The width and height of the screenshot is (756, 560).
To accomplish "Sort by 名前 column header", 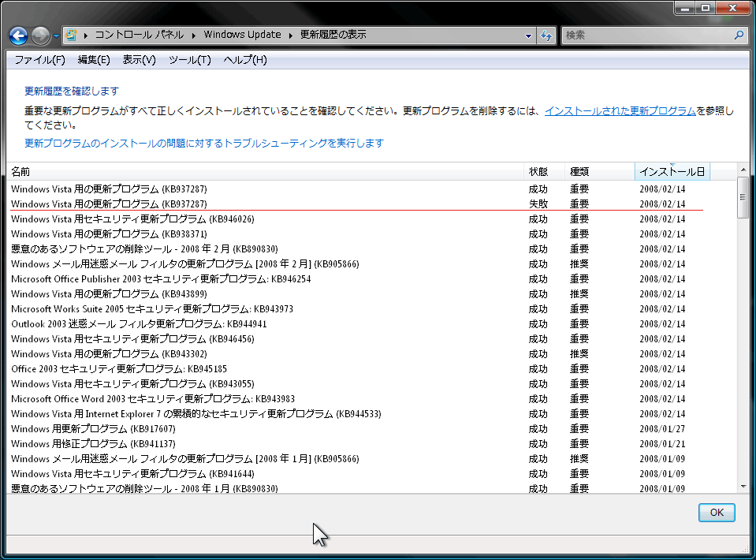I will pyautogui.click(x=265, y=172).
